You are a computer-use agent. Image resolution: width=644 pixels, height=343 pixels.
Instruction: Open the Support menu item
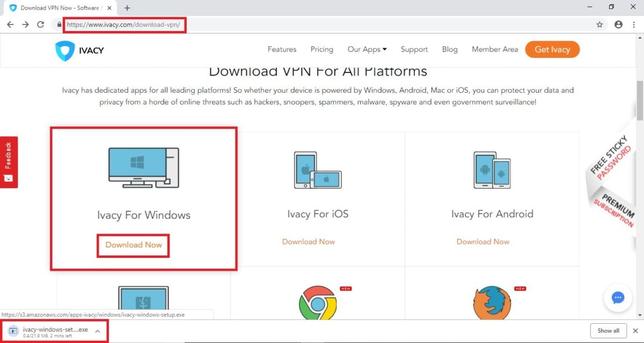pos(414,49)
